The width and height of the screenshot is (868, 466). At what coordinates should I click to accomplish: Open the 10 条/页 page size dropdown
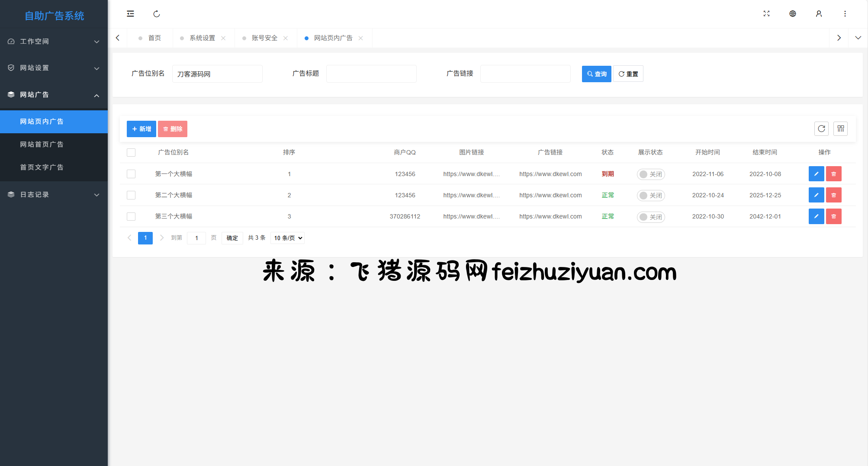coord(287,238)
